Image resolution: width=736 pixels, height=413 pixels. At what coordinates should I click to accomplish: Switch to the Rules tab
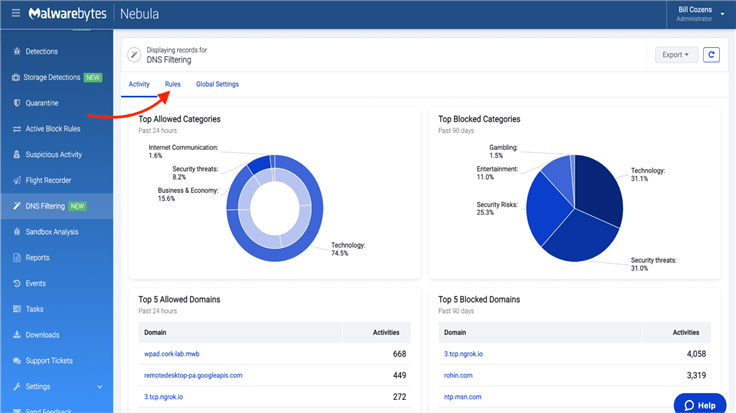[173, 84]
